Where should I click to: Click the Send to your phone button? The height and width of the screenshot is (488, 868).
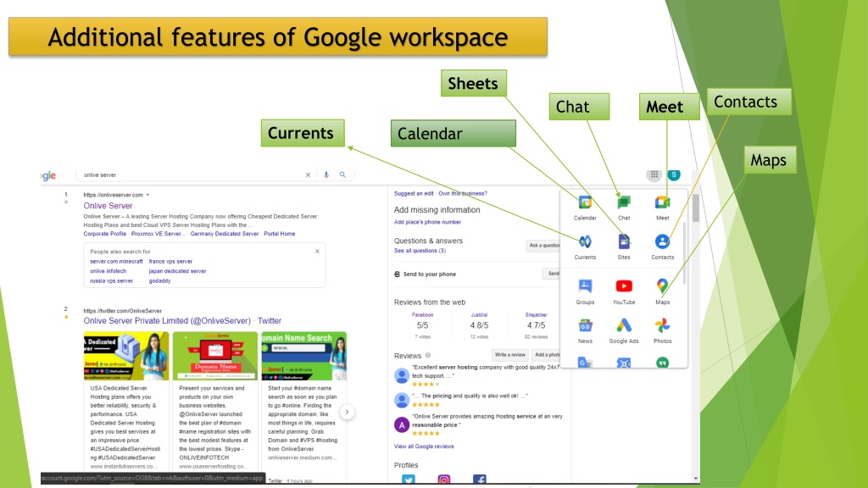point(552,274)
